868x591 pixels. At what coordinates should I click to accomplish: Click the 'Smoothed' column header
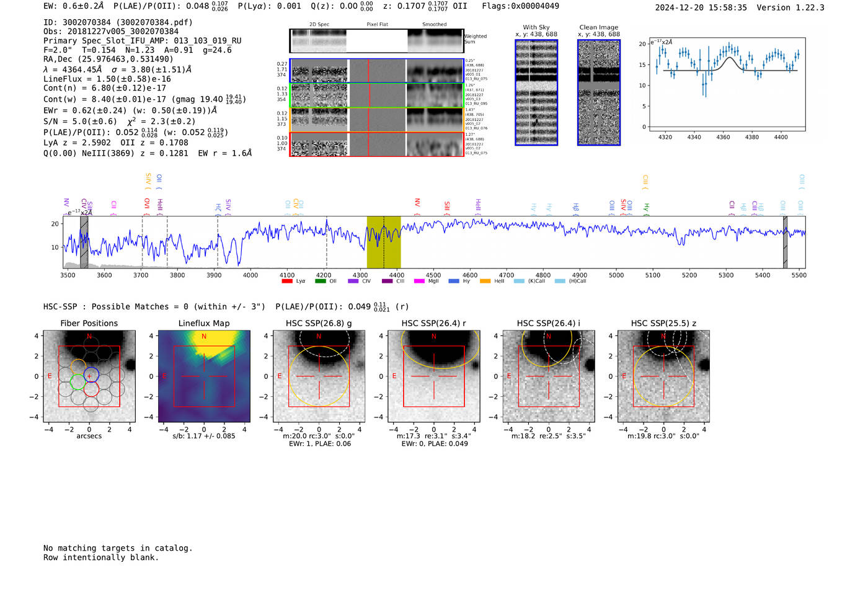coord(434,24)
